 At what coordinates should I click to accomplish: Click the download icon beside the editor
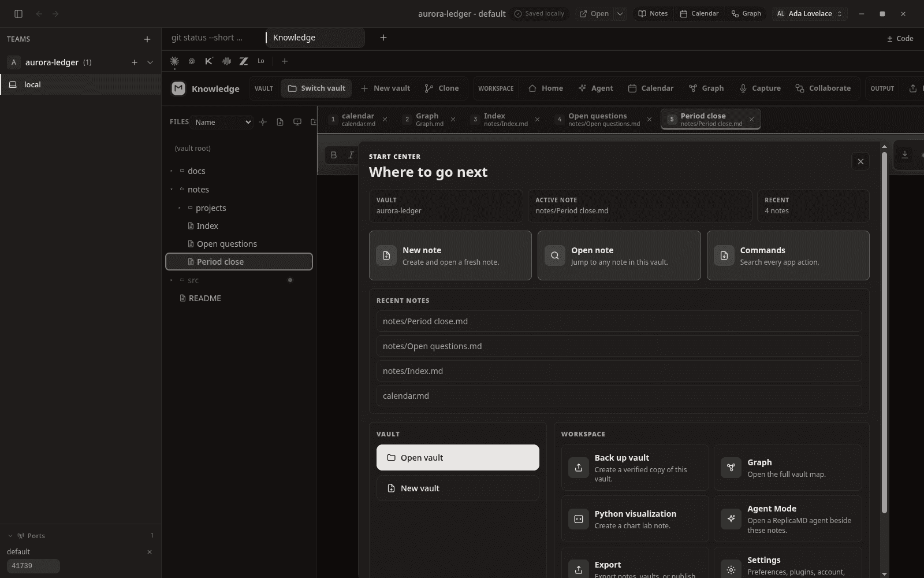click(905, 155)
